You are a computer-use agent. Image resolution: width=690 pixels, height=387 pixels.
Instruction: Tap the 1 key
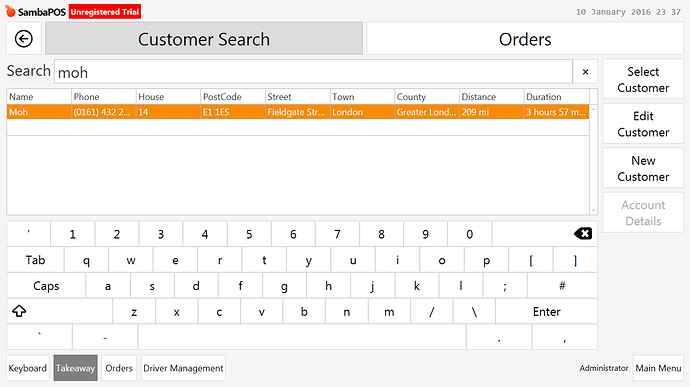point(73,234)
